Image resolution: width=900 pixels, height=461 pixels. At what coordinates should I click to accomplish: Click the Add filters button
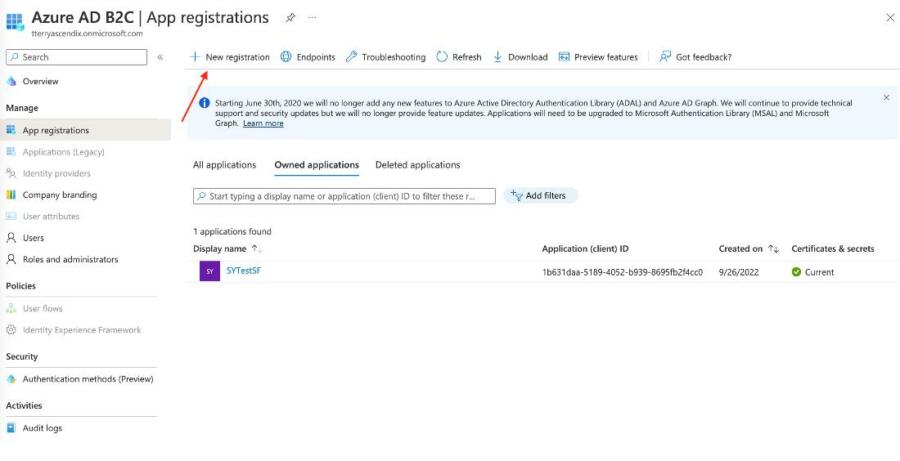pyautogui.click(x=540, y=196)
